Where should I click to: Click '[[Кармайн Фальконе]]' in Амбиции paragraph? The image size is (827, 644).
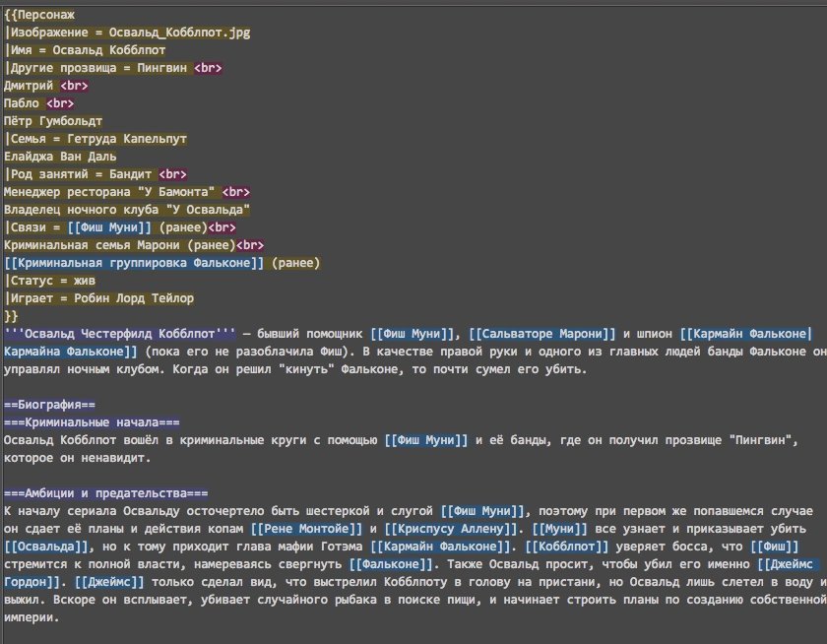[x=440, y=547]
